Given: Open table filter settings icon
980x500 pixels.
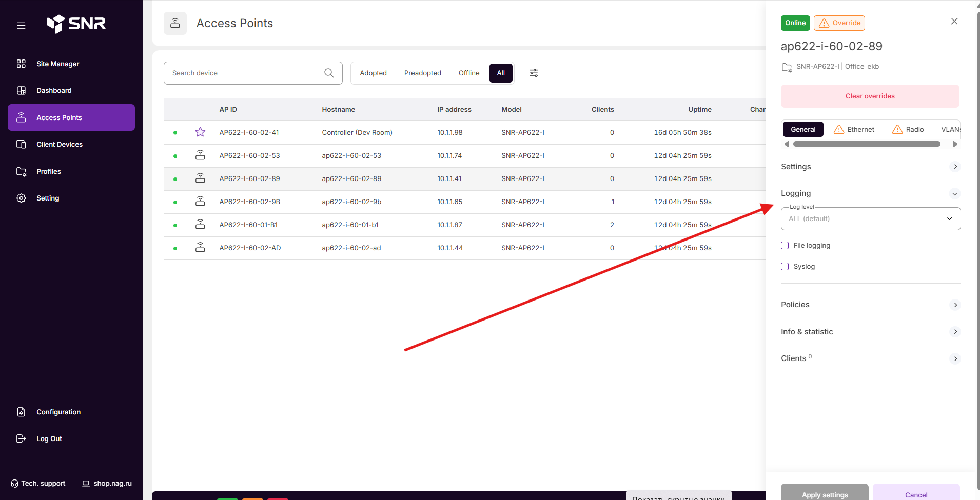Looking at the screenshot, I should tap(534, 73).
